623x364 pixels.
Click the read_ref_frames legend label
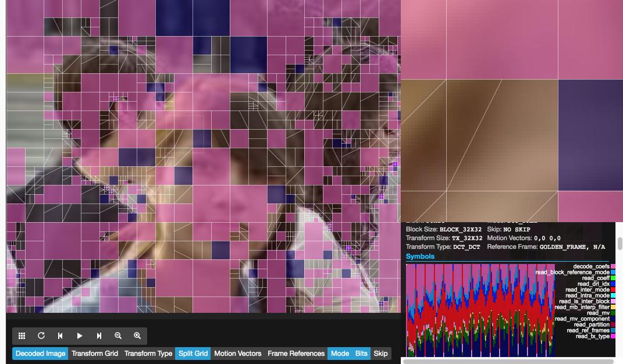[588, 330]
